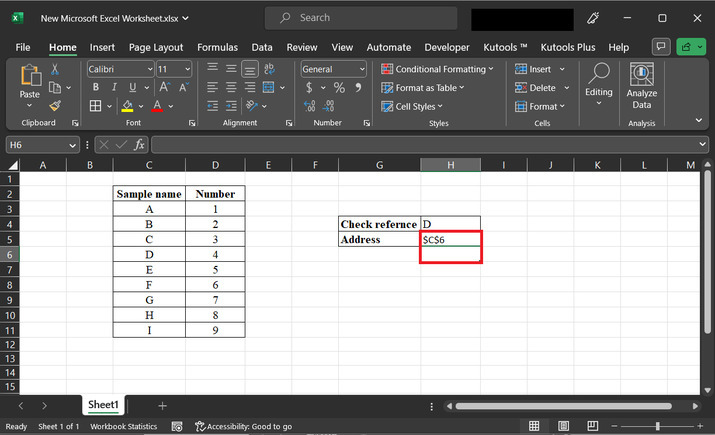Viewport: 715px width, 435px height.
Task: Apply Percent Style number format
Action: point(340,88)
